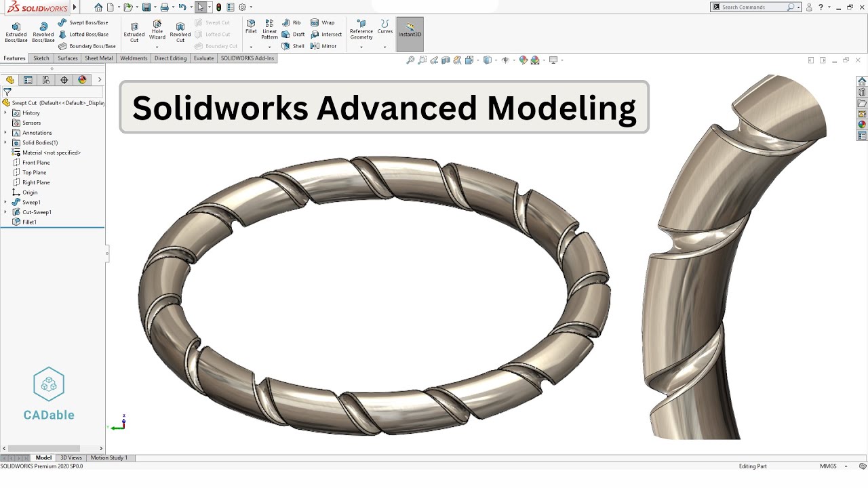The height and width of the screenshot is (488, 868).
Task: Switch to the Direct Editing tab
Action: (170, 58)
